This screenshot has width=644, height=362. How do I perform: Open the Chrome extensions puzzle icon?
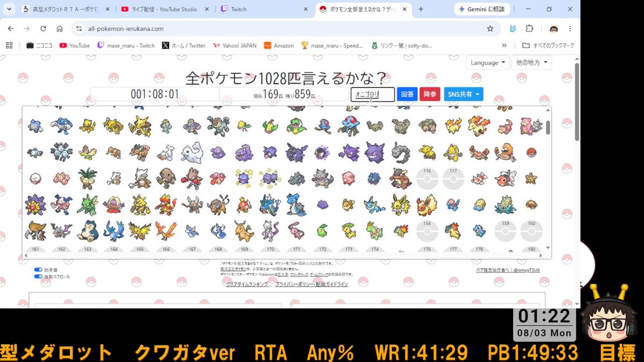point(529,28)
